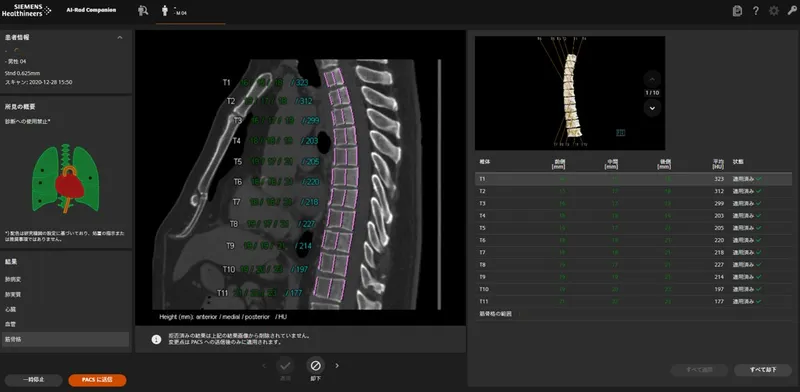Click the vertical slice slider beside CT image
Image resolution: width=800 pixels, height=392 pixels.
[x=439, y=184]
